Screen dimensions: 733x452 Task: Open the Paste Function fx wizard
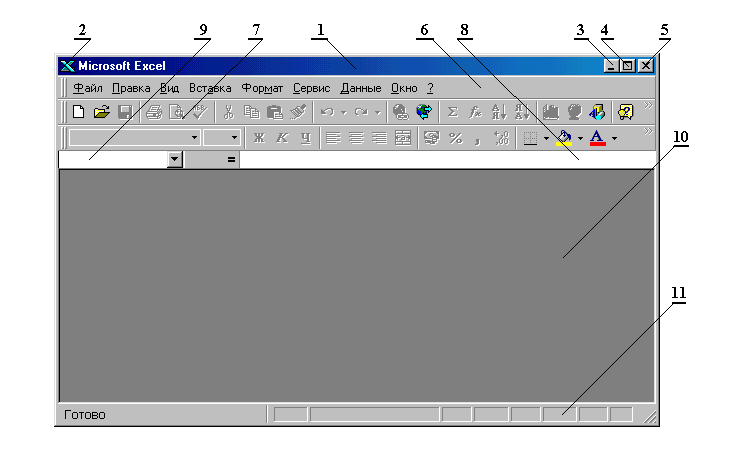coord(475,112)
